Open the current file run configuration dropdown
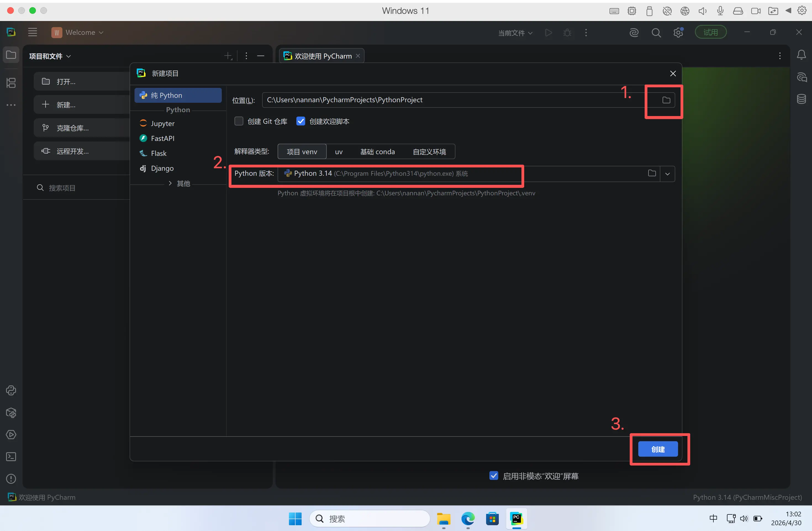The image size is (812, 531). pos(515,33)
